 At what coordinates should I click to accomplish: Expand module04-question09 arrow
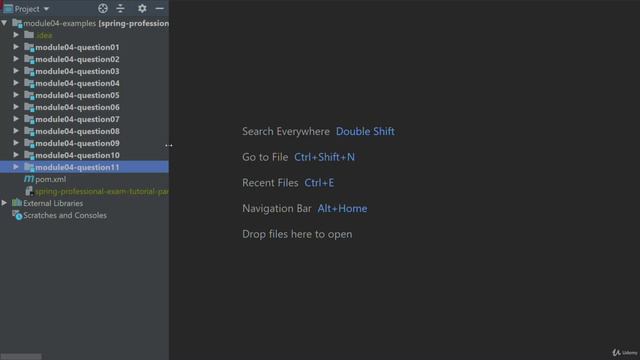coord(16,143)
